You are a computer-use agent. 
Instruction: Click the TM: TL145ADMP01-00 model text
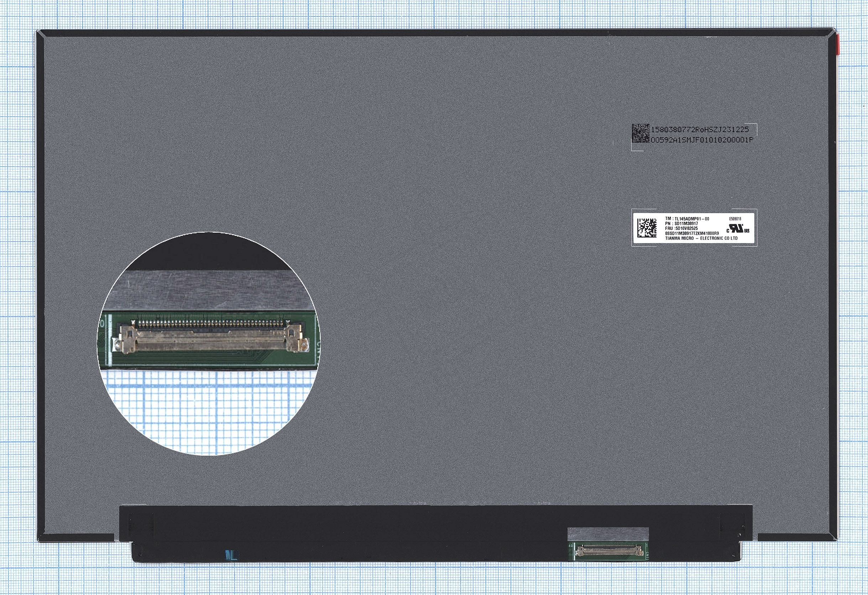[x=687, y=219]
